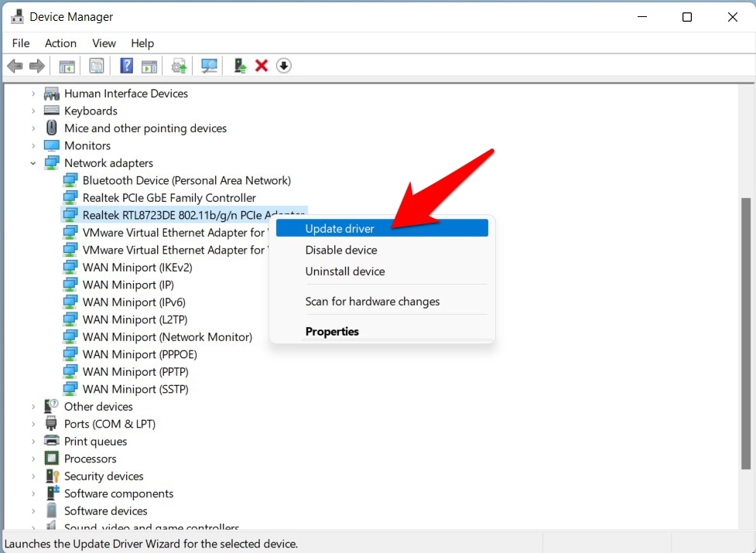The width and height of the screenshot is (756, 553).
Task: Click the Help question mark toolbar icon
Action: [127, 66]
